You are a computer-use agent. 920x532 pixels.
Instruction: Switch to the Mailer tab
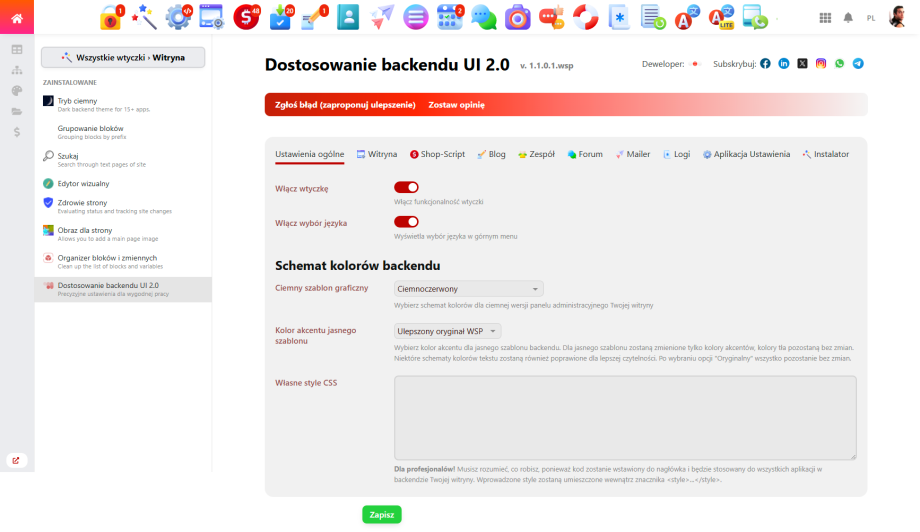point(632,154)
